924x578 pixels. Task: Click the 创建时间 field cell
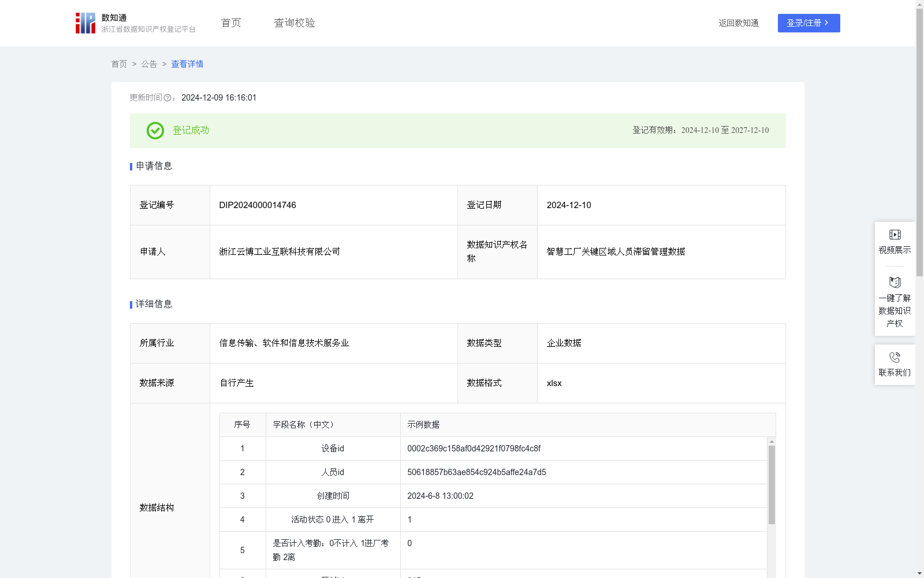click(x=333, y=496)
